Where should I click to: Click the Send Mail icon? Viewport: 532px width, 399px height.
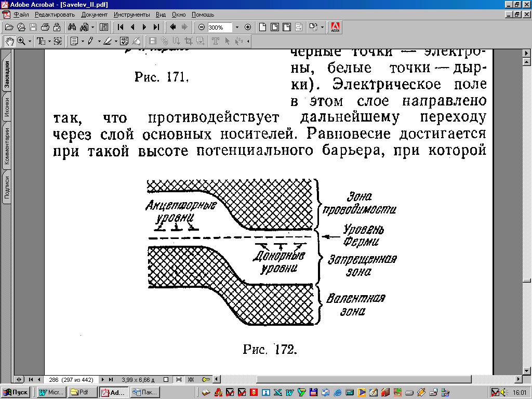click(57, 27)
